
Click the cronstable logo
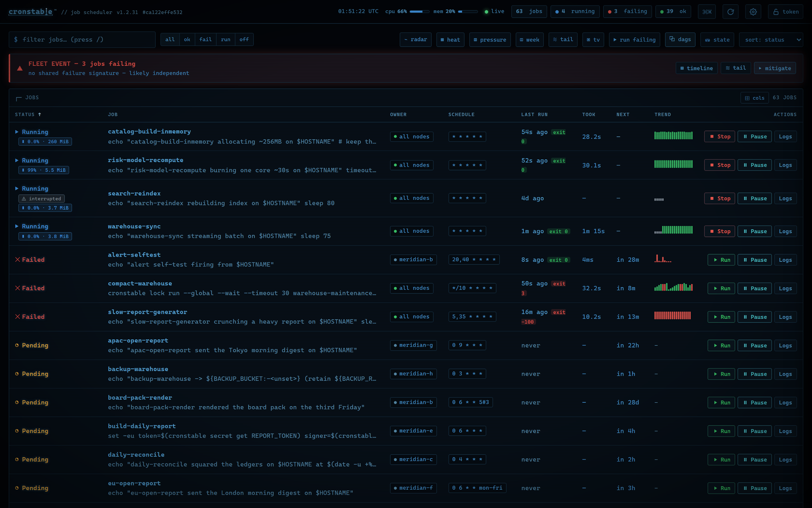[x=30, y=12]
